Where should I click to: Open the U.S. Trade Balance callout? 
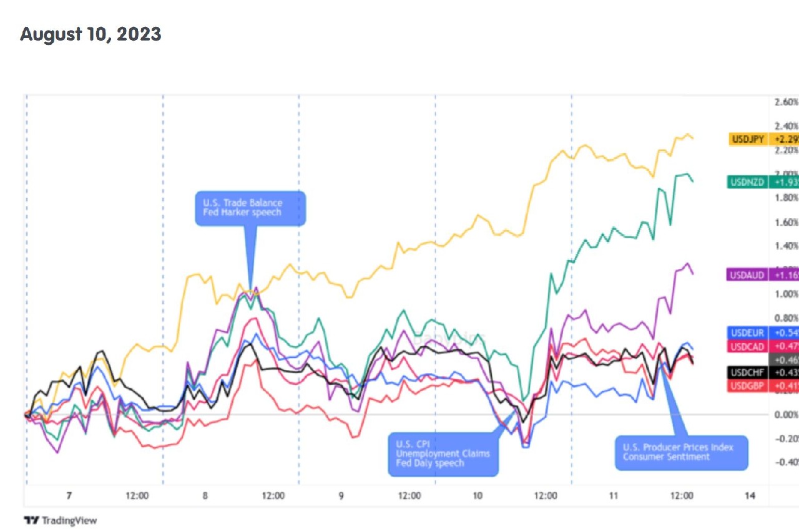(250, 208)
